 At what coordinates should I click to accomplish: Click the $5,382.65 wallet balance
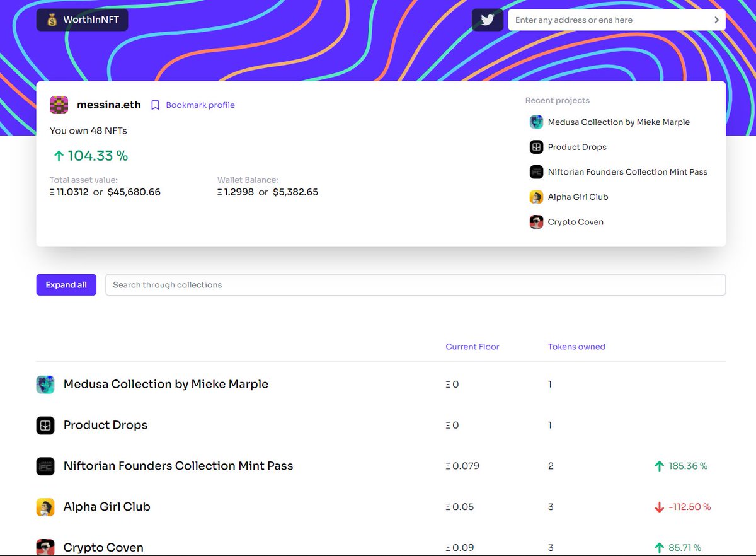295,192
